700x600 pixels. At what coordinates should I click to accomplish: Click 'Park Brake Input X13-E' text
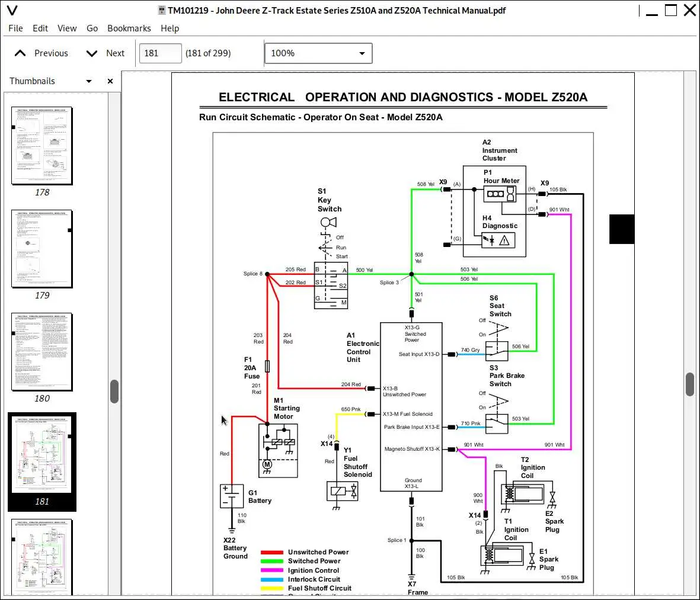click(411, 427)
